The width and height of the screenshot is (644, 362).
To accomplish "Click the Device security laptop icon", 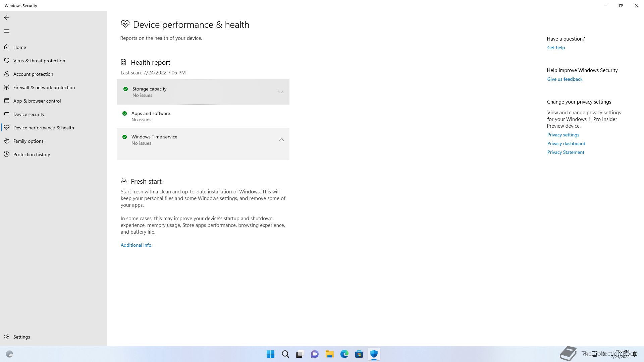I will [7, 114].
